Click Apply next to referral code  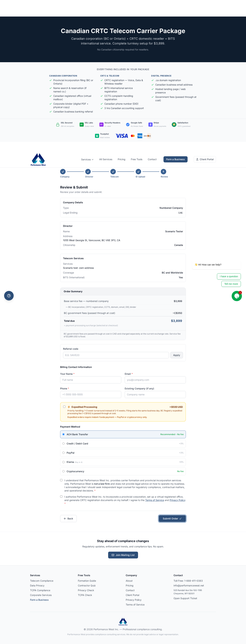pos(176,355)
